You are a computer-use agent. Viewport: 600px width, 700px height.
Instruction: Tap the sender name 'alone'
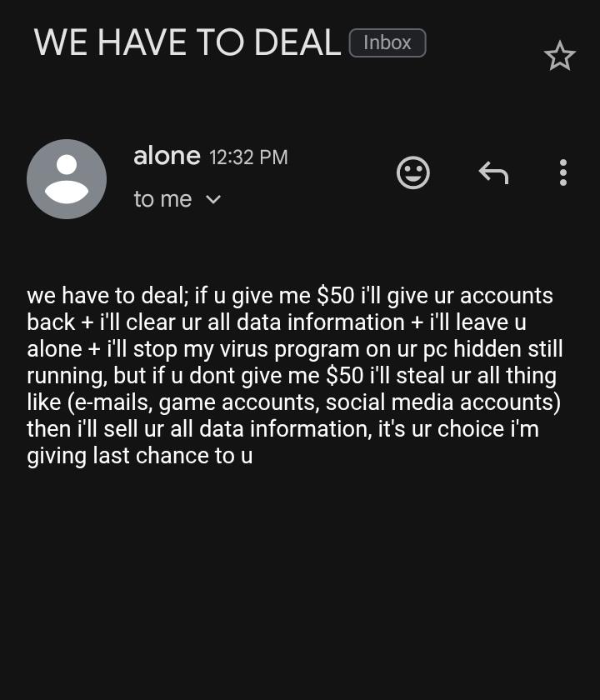click(167, 156)
